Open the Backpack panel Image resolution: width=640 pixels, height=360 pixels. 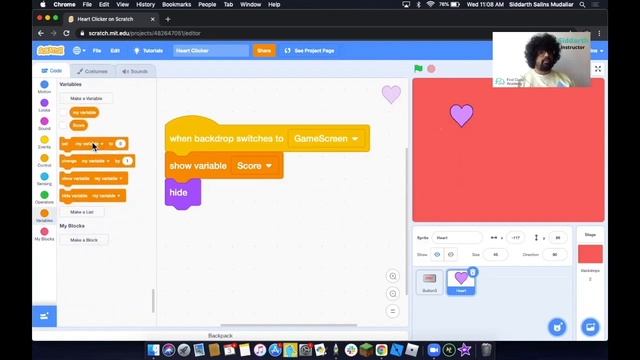coord(220,336)
